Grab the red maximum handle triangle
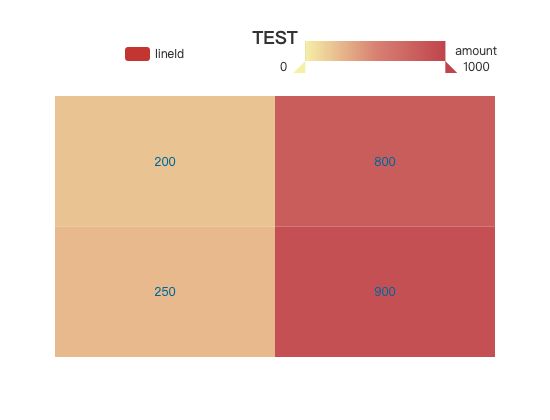The height and width of the screenshot is (420, 550). [451, 67]
